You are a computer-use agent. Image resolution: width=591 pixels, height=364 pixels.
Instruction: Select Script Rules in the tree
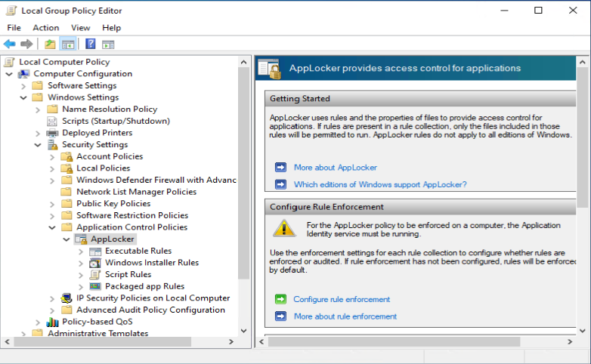pos(128,275)
